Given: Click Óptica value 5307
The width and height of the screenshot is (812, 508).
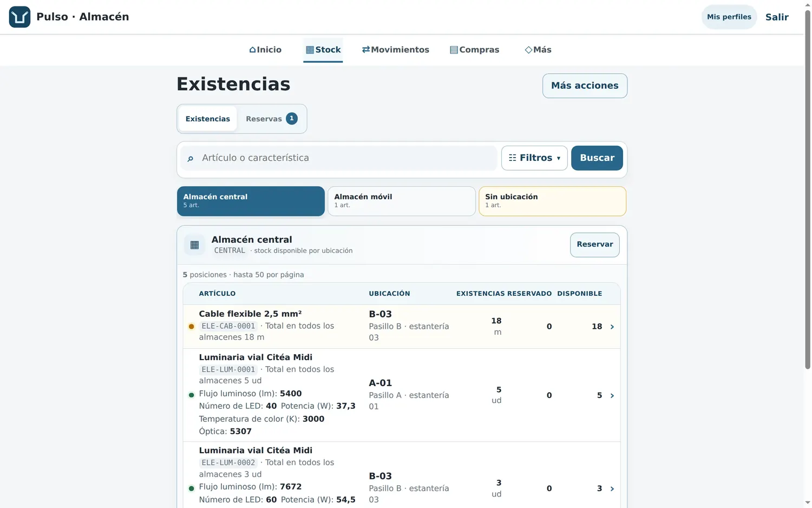Looking at the screenshot, I should point(241,432).
